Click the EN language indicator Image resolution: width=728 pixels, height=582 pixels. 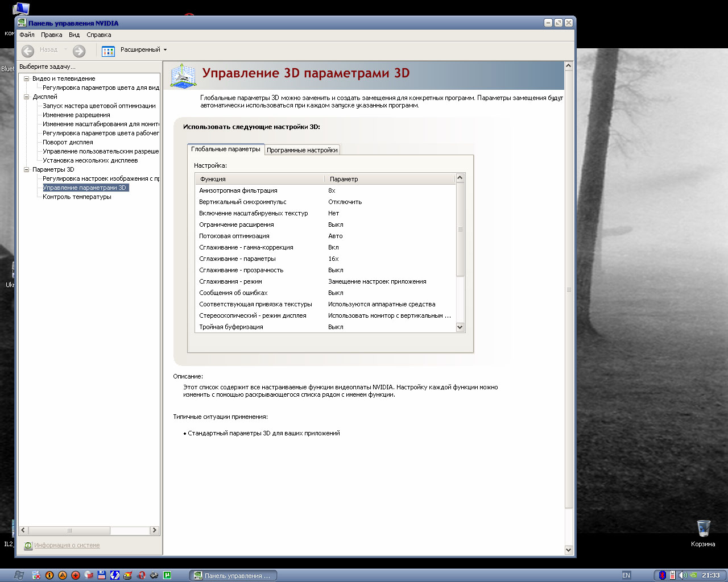click(x=626, y=575)
